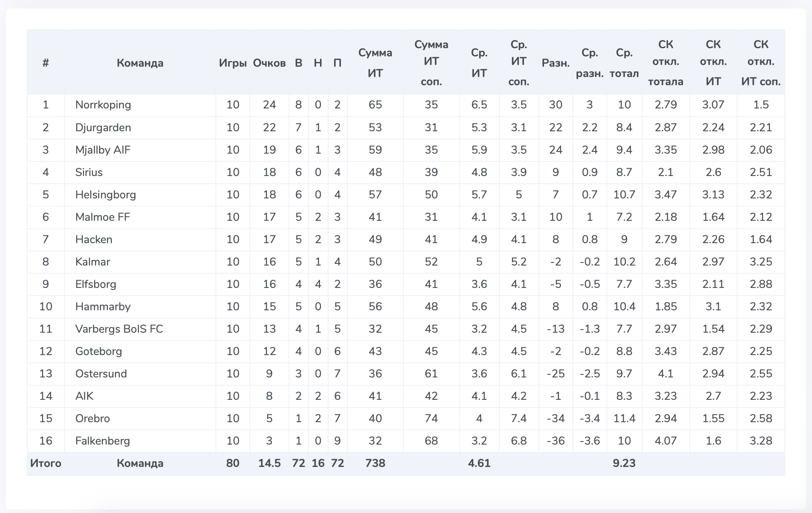Select team name Djurgarden
Image resolution: width=812 pixels, height=513 pixels.
point(103,127)
